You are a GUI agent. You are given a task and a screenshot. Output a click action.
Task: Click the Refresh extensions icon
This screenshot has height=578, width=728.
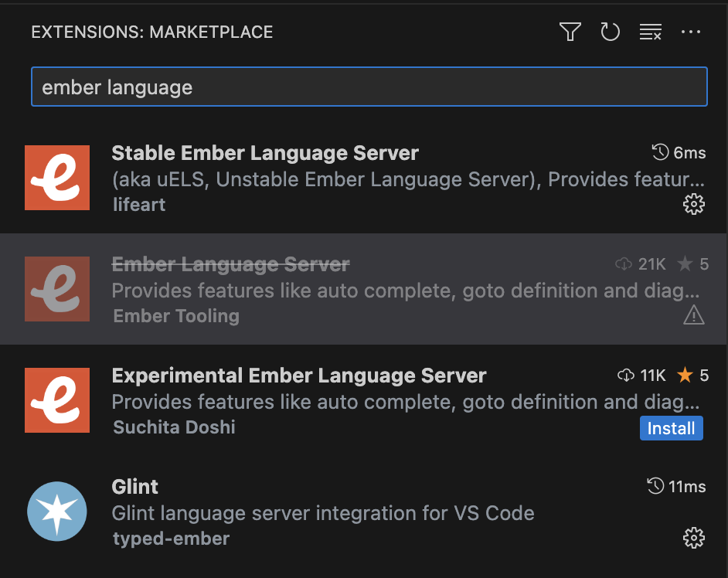coord(611,32)
